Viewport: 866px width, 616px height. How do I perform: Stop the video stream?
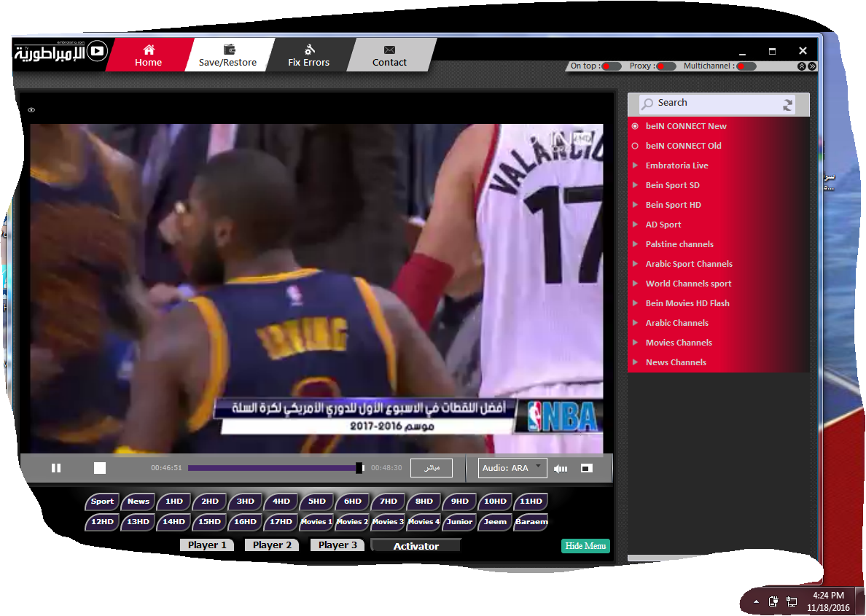[x=99, y=468]
